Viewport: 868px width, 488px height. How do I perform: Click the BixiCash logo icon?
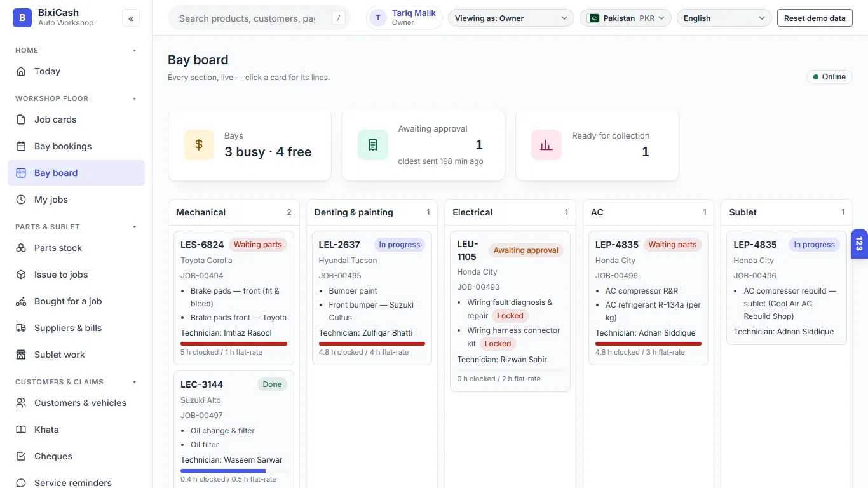tap(22, 18)
